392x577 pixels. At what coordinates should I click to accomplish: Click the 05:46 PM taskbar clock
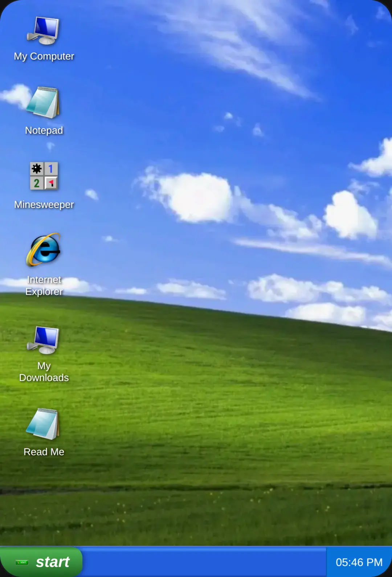[x=359, y=562]
